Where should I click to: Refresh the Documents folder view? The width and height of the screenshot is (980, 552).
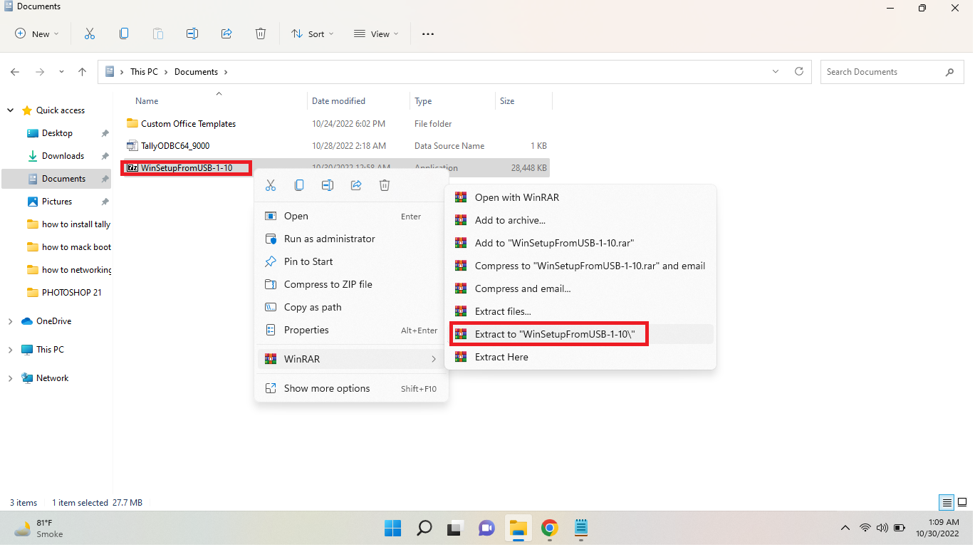(x=799, y=71)
